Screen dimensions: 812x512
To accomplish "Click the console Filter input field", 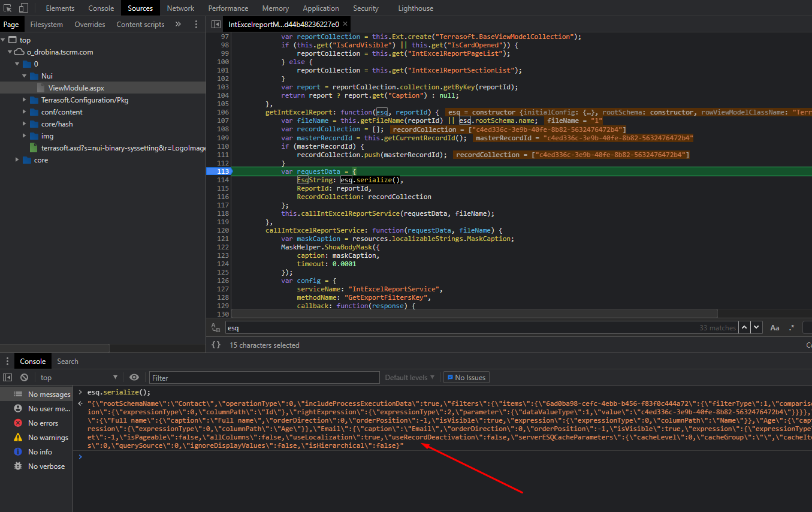I will [x=264, y=378].
